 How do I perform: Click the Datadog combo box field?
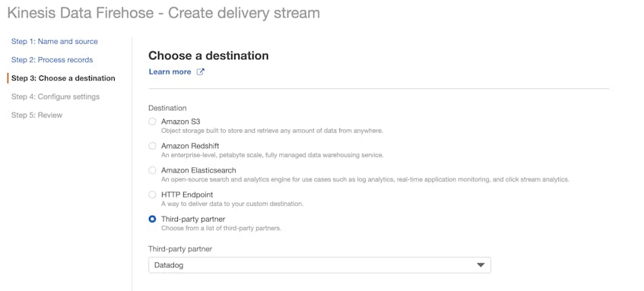(319, 265)
